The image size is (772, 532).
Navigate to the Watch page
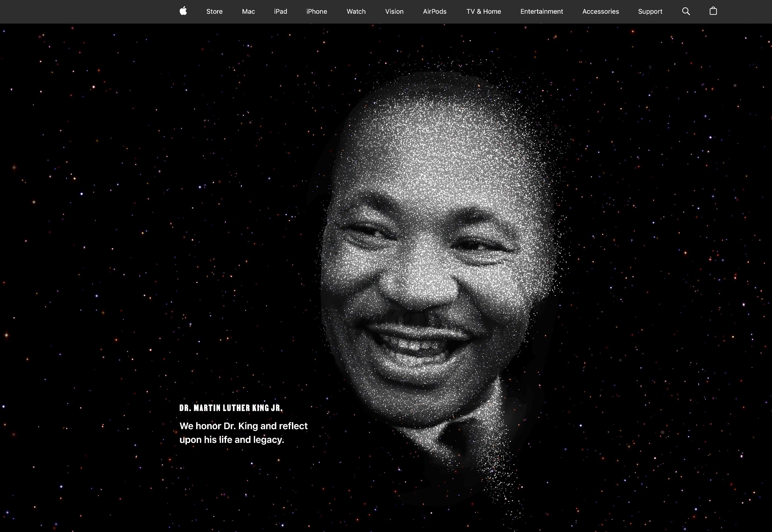(x=356, y=11)
